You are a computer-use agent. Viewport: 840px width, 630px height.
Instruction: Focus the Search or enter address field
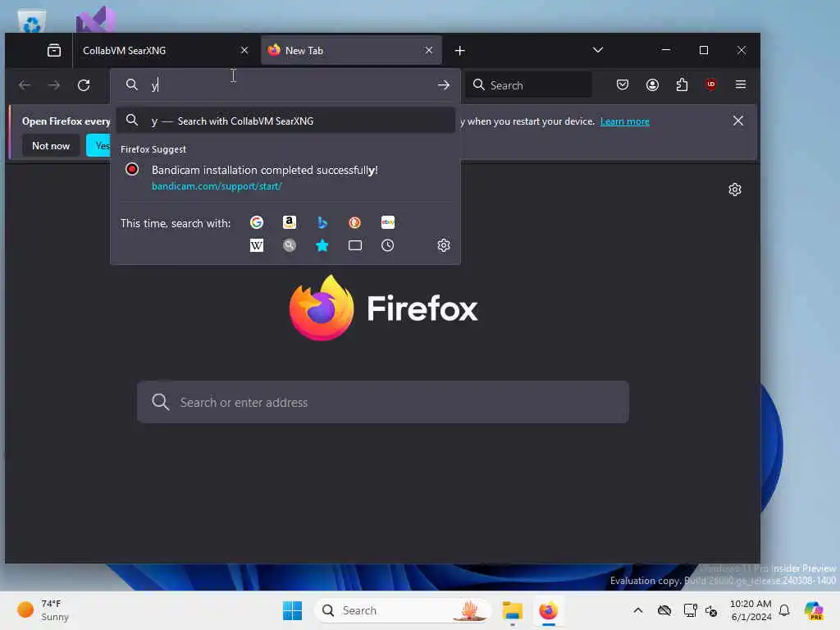pos(382,402)
